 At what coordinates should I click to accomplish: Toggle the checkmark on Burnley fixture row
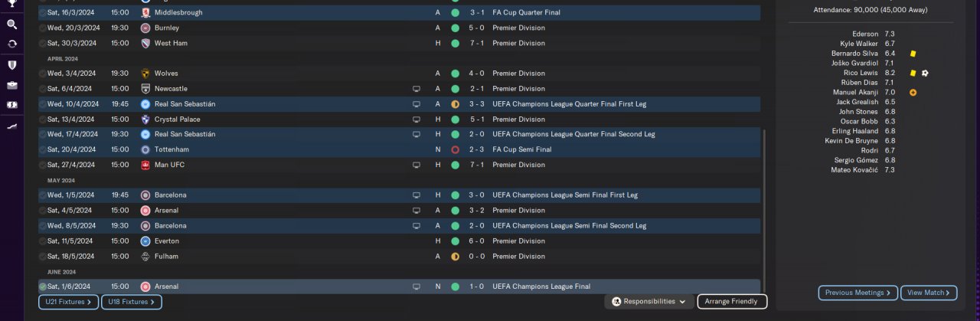point(43,28)
